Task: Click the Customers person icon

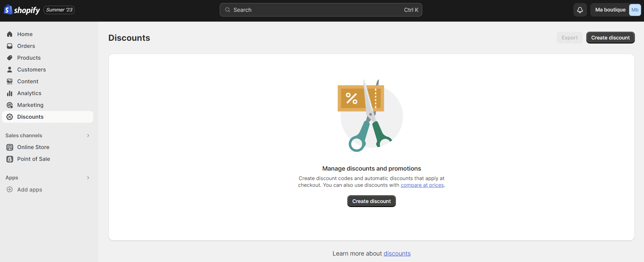Action: 10,69
